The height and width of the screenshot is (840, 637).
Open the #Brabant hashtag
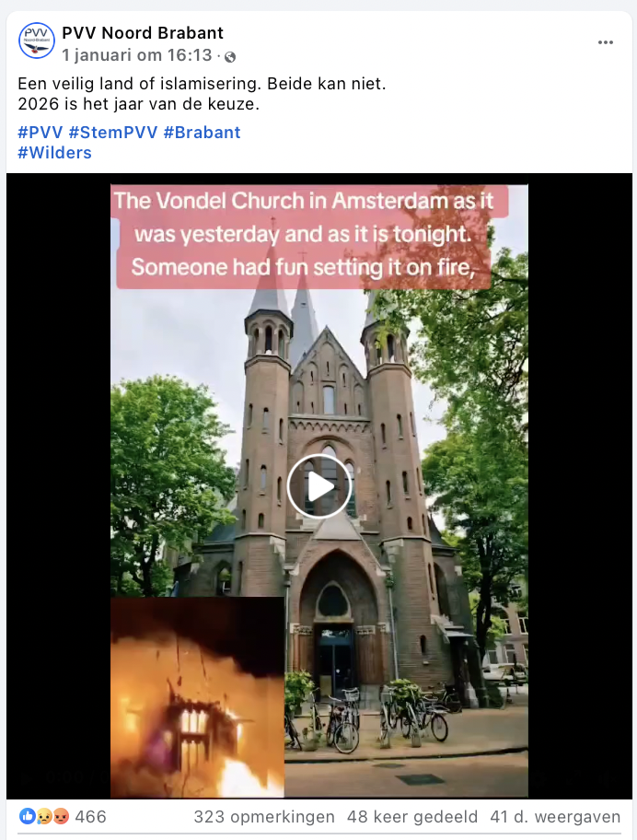[202, 133]
